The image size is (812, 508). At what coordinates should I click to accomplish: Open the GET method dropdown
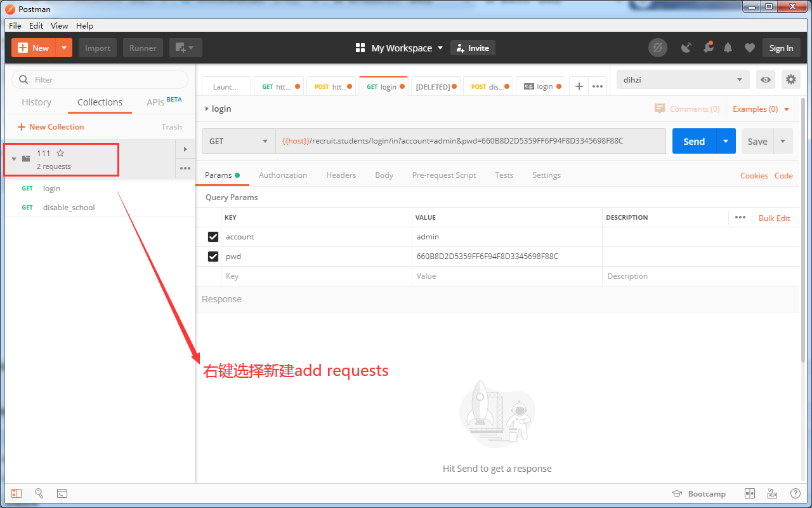tap(239, 141)
